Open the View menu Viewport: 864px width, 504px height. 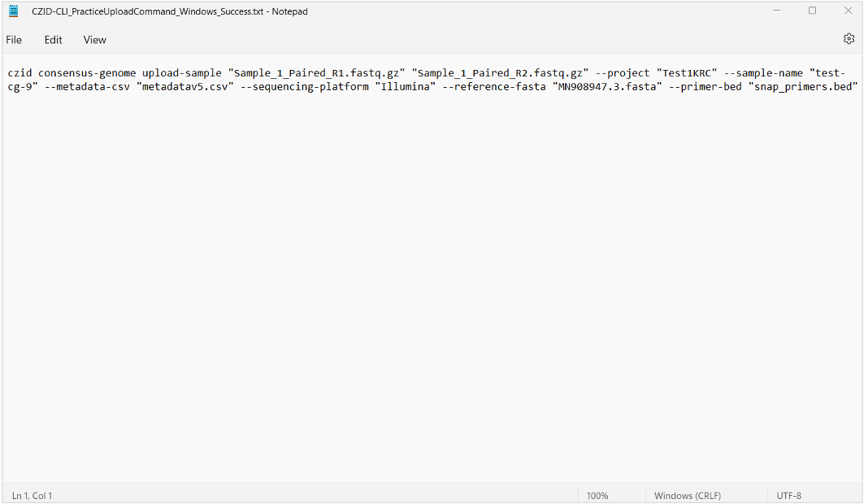click(x=95, y=40)
